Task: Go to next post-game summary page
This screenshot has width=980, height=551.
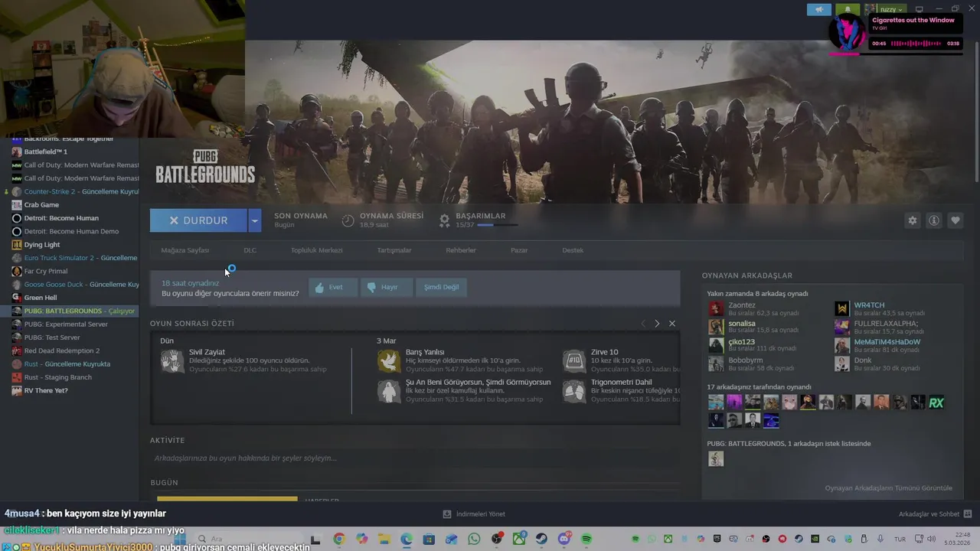Action: (x=656, y=324)
